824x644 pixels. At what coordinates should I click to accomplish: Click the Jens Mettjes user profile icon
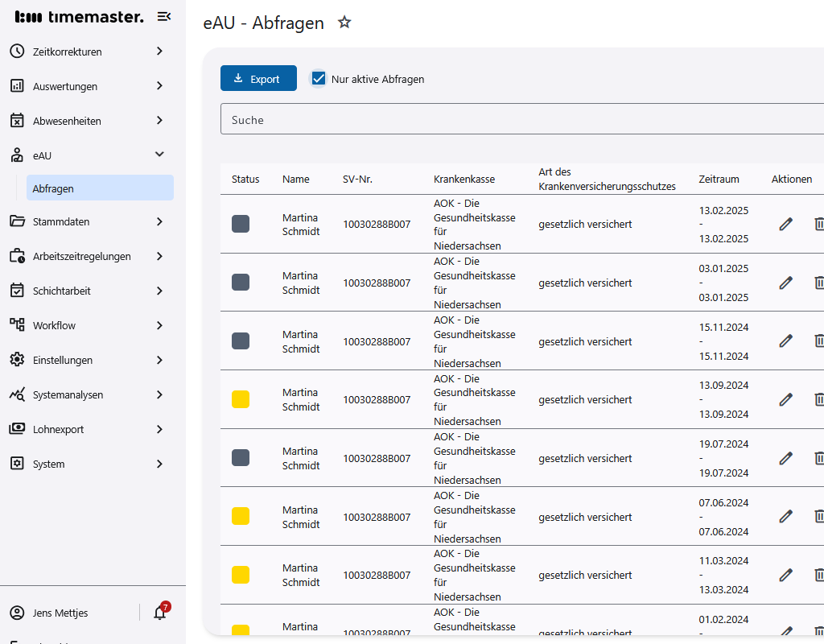[x=17, y=613]
